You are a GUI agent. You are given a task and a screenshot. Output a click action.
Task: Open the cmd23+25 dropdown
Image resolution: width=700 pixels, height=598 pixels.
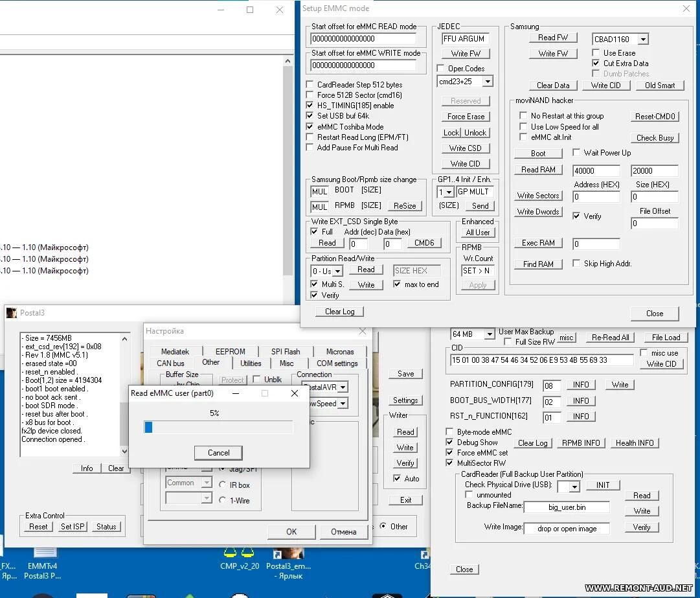click(x=488, y=82)
